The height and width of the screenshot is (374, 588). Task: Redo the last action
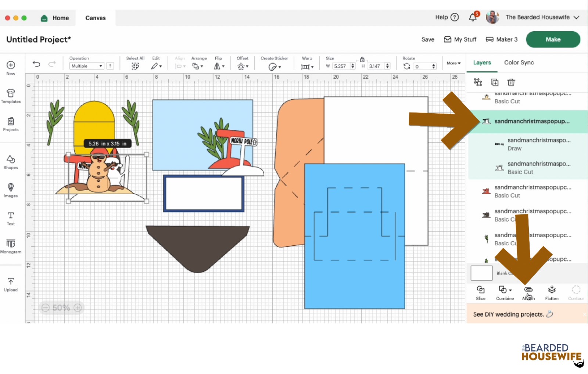(x=52, y=64)
